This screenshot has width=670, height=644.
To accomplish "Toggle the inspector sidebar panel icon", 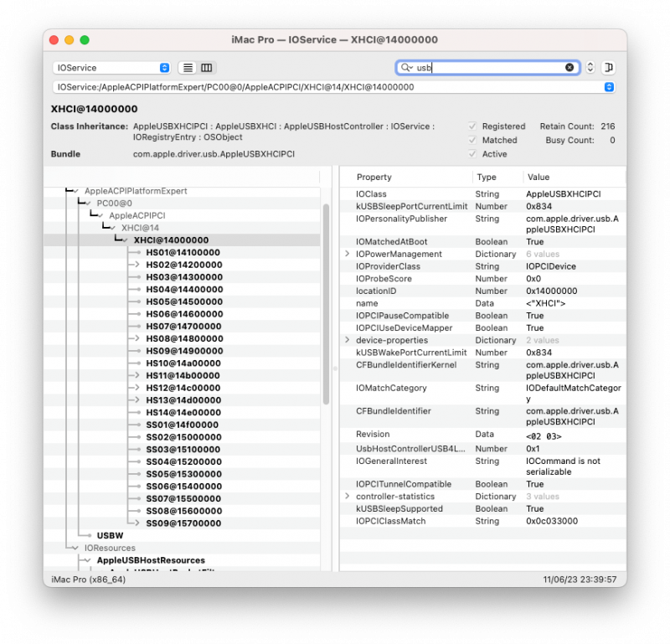I will pyautogui.click(x=608, y=67).
